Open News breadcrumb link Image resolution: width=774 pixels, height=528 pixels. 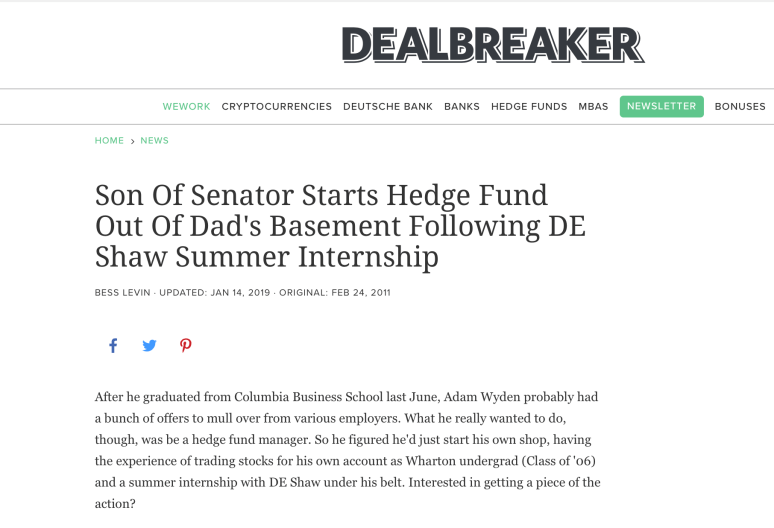tap(155, 141)
